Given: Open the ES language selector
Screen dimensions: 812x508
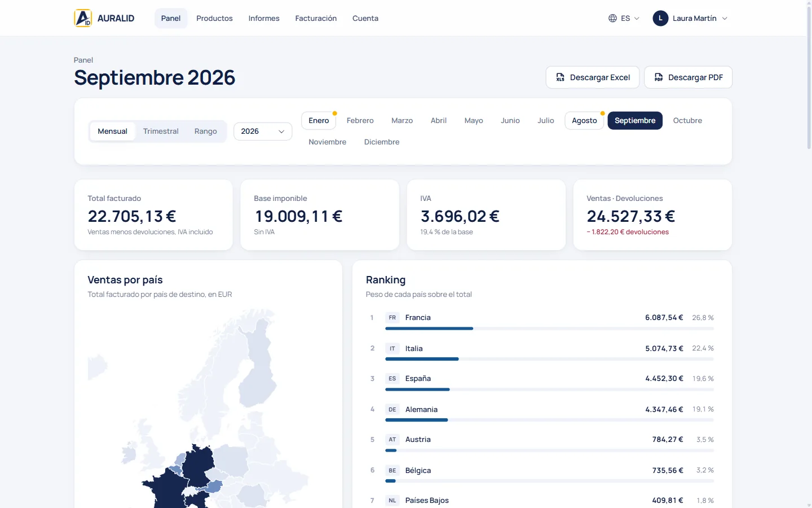Looking at the screenshot, I should [x=624, y=18].
